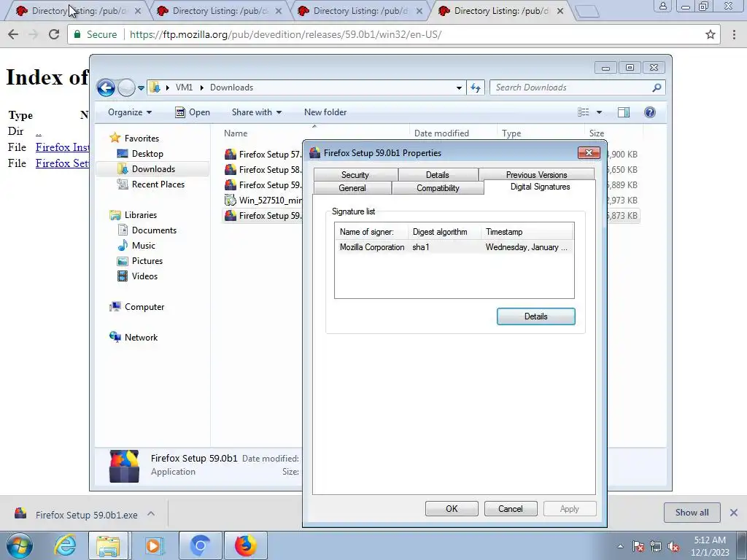Open new tab button in Chrome
This screenshot has width=747, height=560.
[587, 11]
